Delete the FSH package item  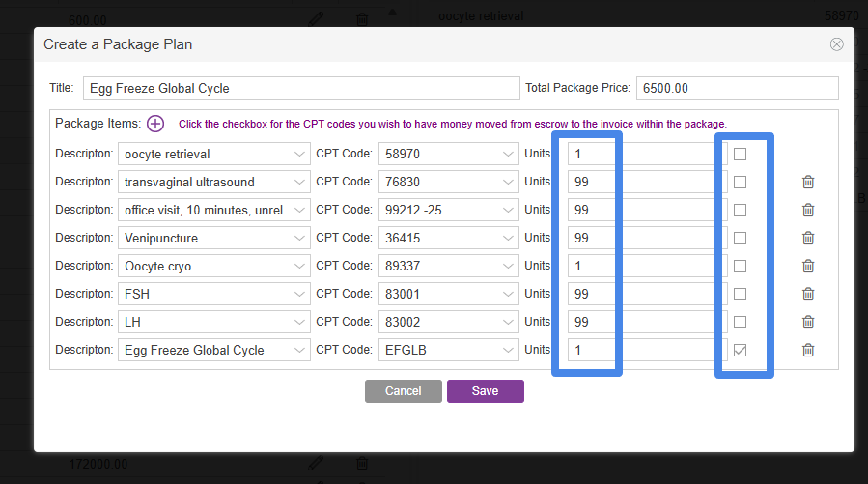(808, 294)
